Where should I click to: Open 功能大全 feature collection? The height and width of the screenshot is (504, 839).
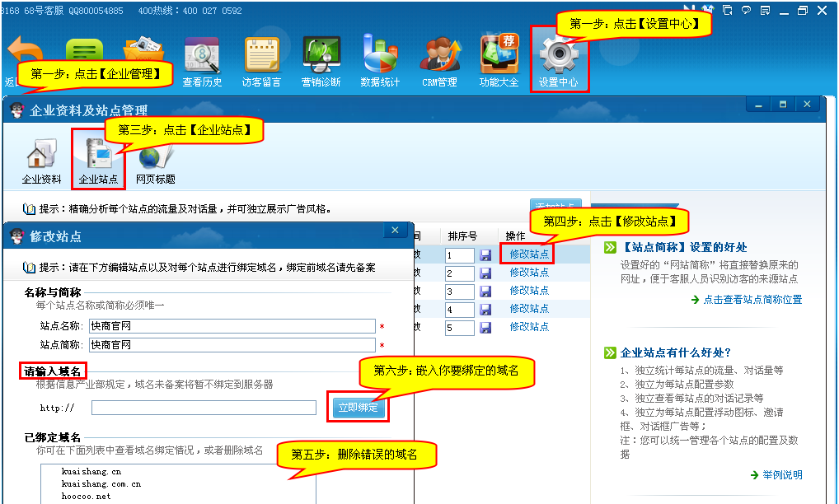[x=499, y=62]
